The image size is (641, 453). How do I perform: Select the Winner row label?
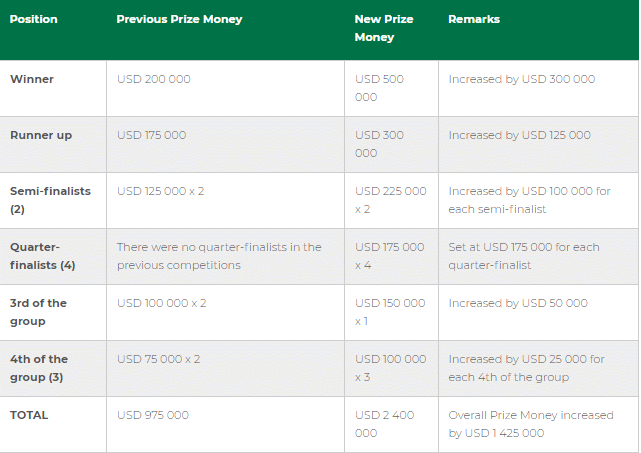pyautogui.click(x=32, y=79)
